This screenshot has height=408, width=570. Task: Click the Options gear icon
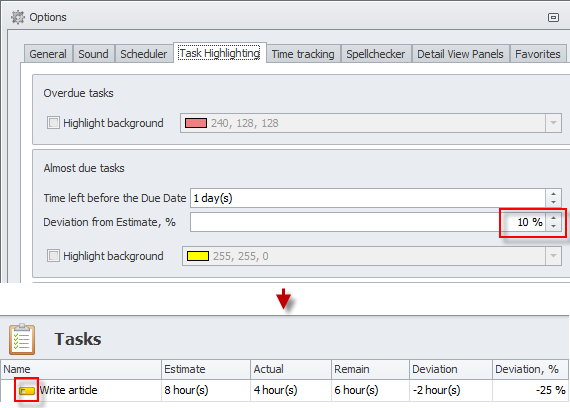tap(17, 17)
